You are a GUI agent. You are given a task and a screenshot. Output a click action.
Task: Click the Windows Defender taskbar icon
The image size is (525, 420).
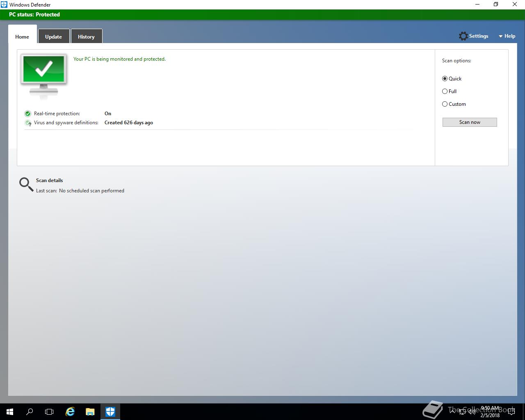click(110, 412)
